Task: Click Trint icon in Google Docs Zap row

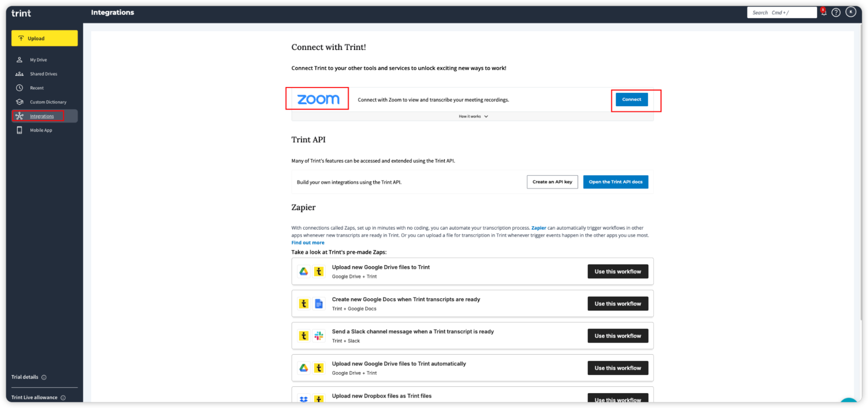Action: tap(304, 304)
